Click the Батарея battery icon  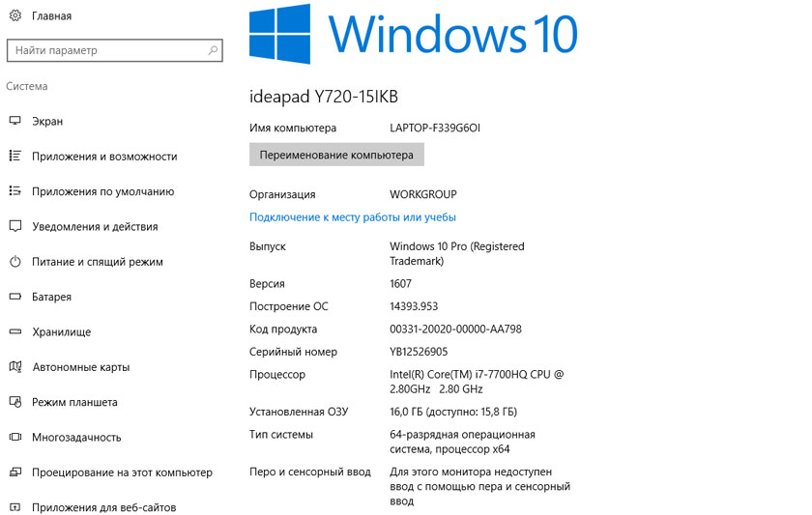click(x=15, y=297)
